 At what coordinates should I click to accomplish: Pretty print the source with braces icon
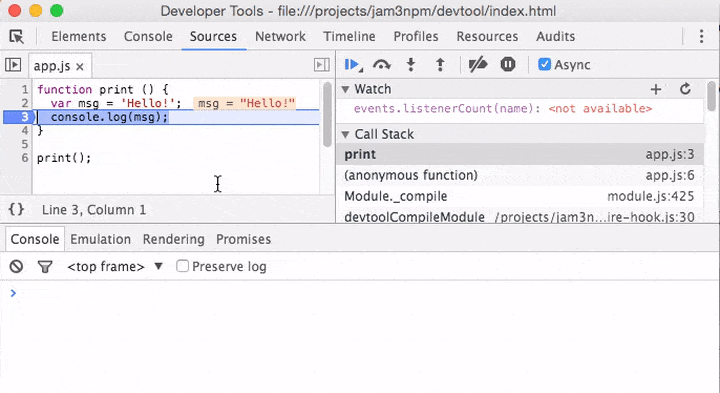click(x=17, y=210)
